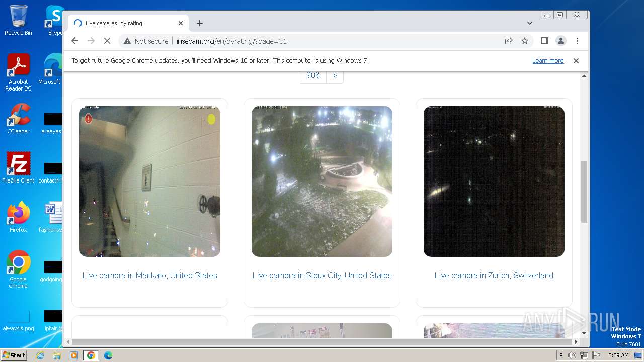Launch Edge from taskbar
Screen dimensions: 644x362
tap(108, 355)
